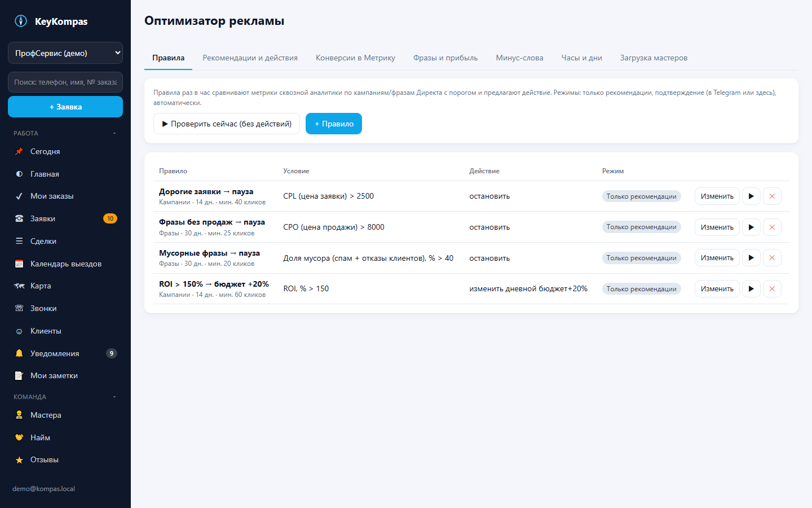The image size is (812, 508).
Task: Click Только рекомендации badge of ROI rule
Action: (642, 289)
